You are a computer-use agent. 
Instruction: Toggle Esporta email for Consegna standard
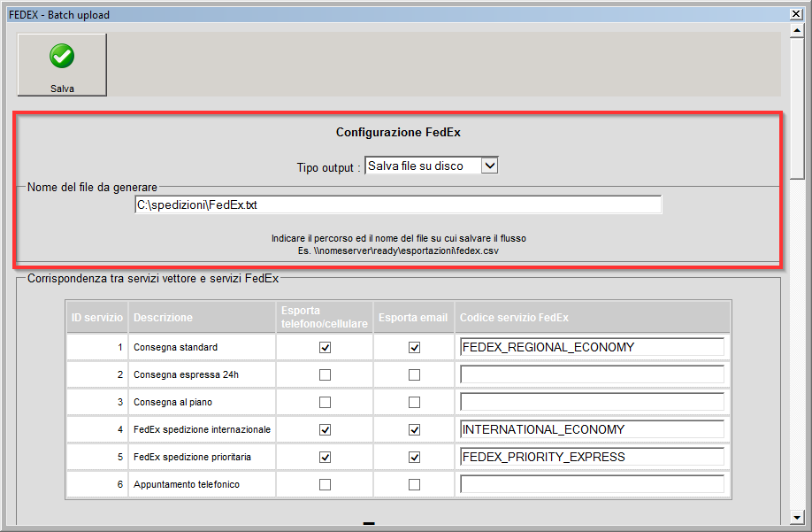point(414,347)
